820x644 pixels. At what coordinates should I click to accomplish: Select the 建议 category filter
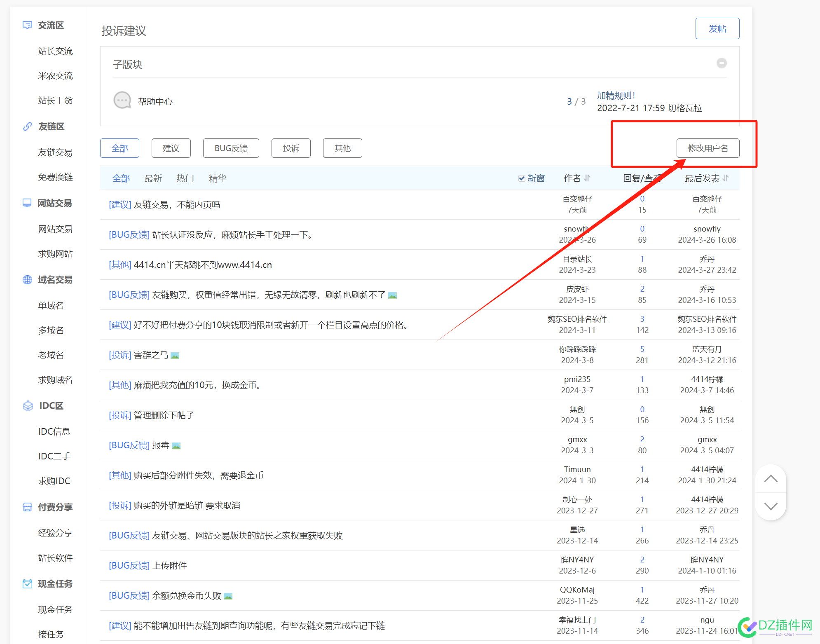[x=171, y=148]
